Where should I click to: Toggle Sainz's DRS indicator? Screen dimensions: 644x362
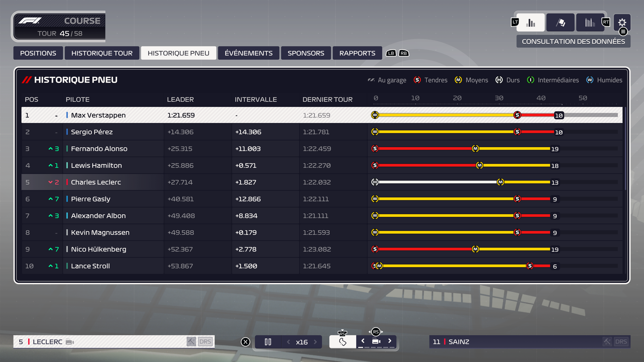click(621, 342)
